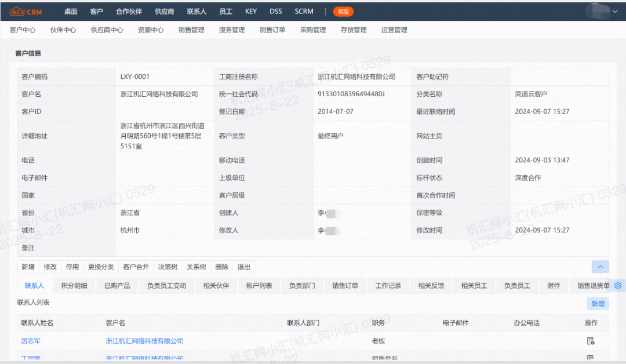
Task: Expand the 更换分类 reclassify option
Action: pos(102,267)
